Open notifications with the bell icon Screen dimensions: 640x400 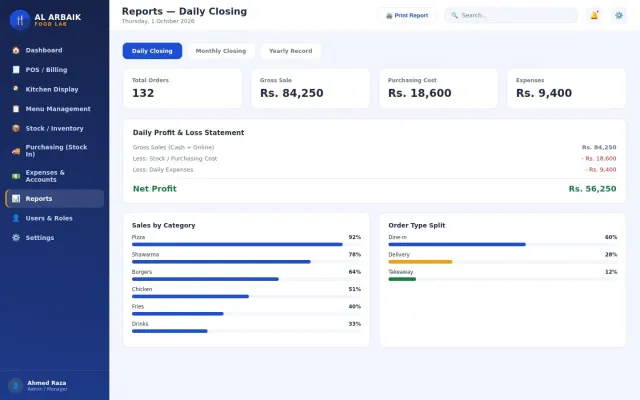click(x=594, y=16)
